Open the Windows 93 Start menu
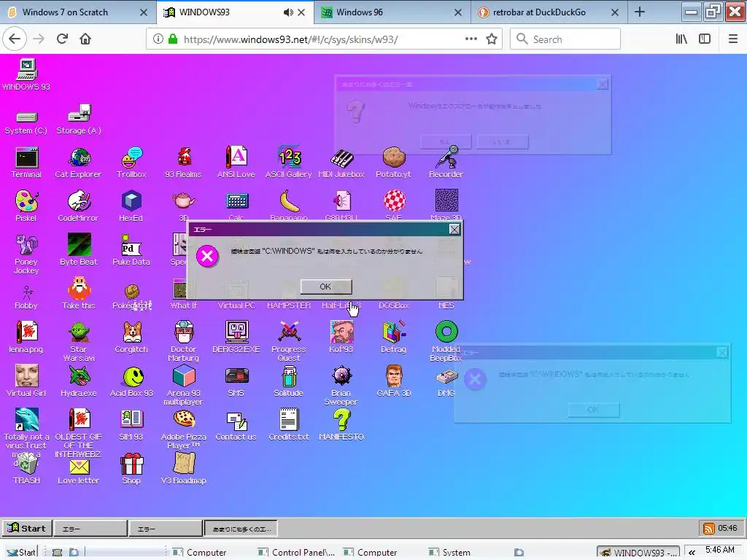 coord(27,528)
